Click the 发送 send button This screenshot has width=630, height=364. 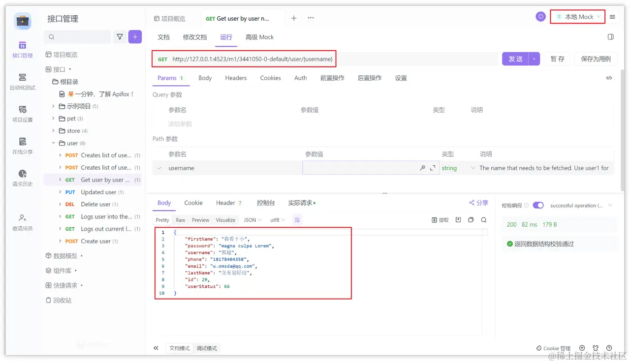tap(515, 59)
